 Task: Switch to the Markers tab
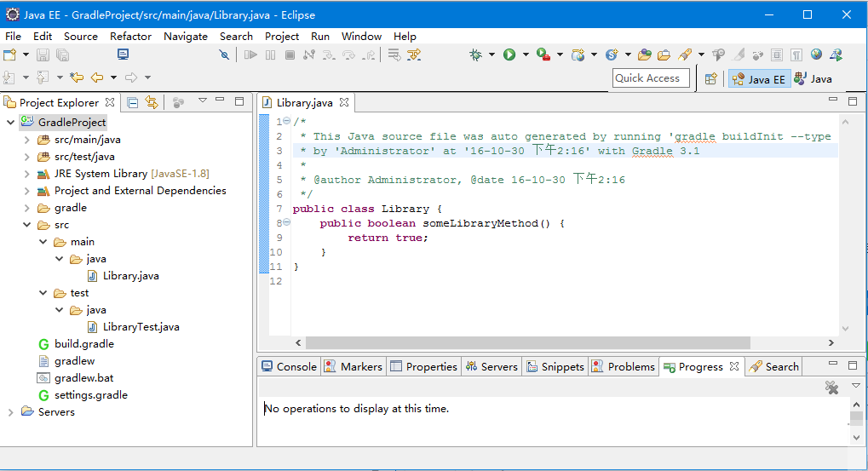(x=354, y=366)
